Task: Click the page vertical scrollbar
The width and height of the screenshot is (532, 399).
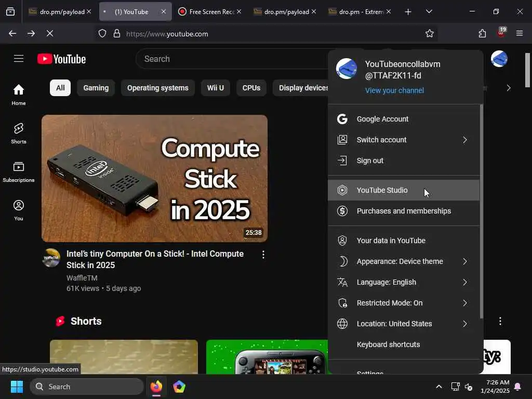Action: (x=528, y=70)
